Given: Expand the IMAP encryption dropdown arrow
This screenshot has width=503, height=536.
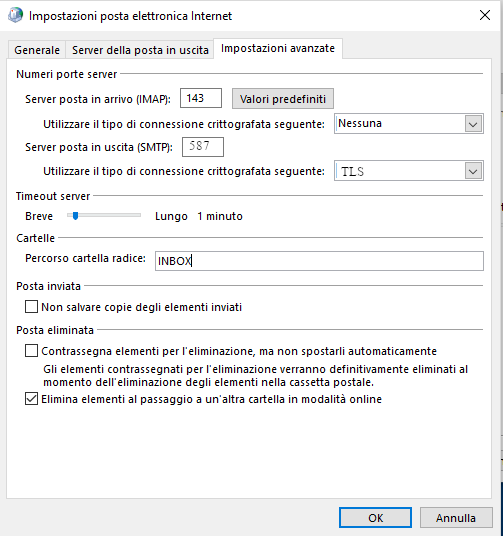Looking at the screenshot, I should coord(473,124).
